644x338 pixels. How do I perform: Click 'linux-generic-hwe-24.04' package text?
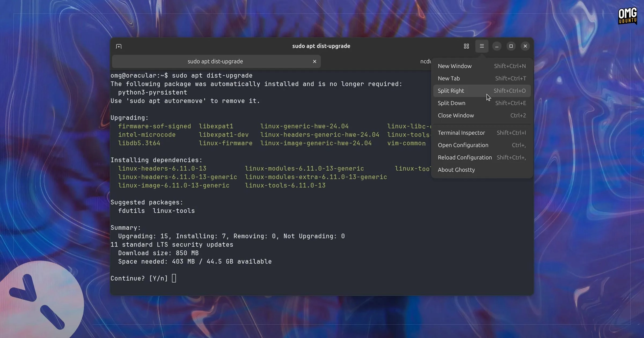pos(304,126)
